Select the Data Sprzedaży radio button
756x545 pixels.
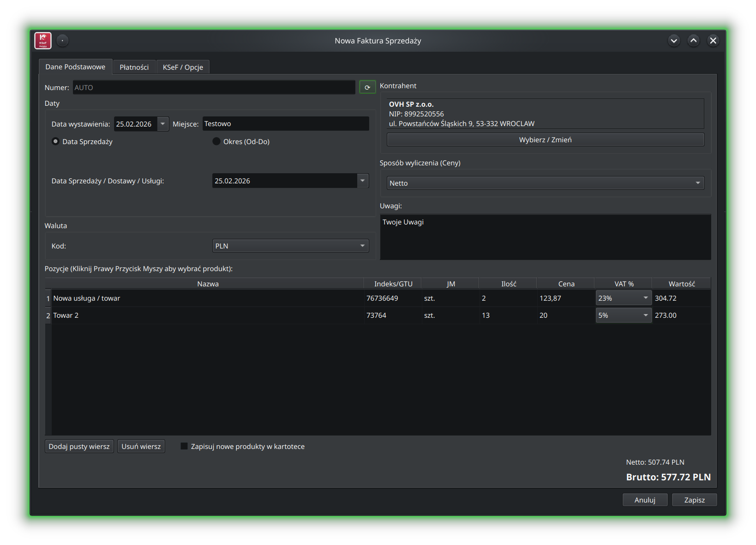point(56,142)
